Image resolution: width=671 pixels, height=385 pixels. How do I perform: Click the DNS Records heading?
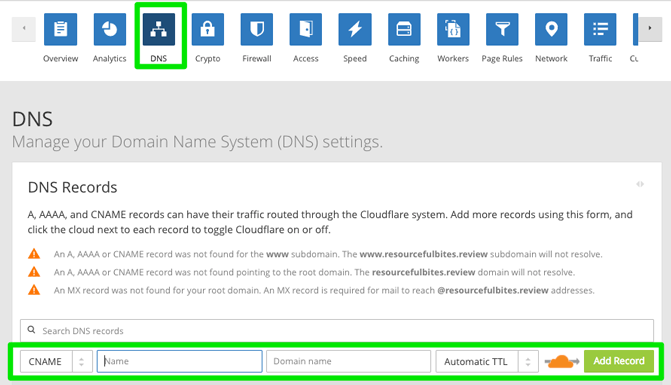[x=72, y=187]
